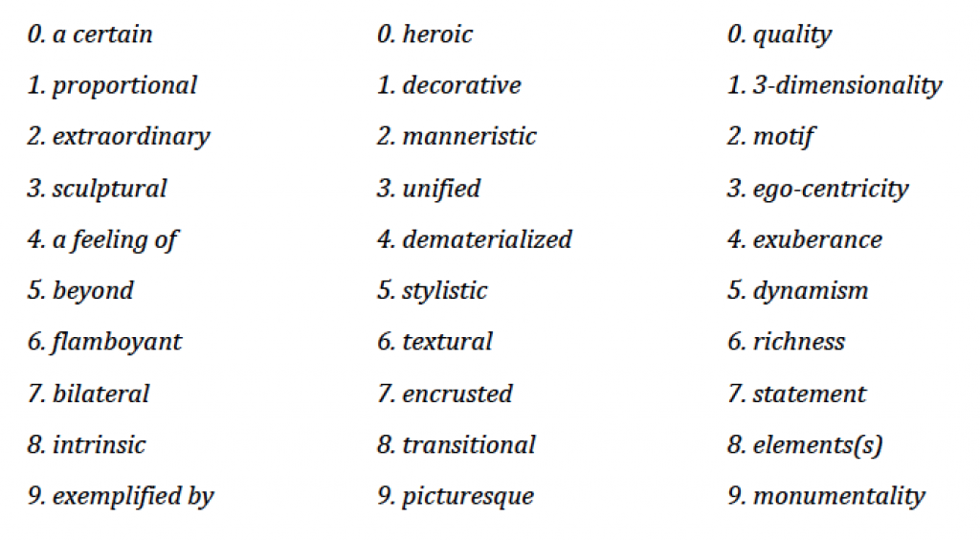This screenshot has width=980, height=541.
Task: Select 'encrusted' in middle column
Action: (x=457, y=394)
